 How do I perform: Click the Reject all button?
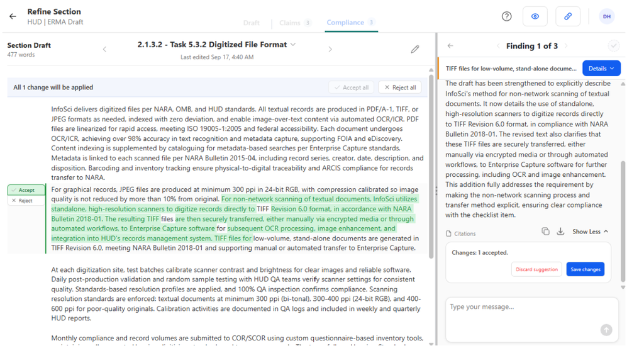[x=399, y=87]
